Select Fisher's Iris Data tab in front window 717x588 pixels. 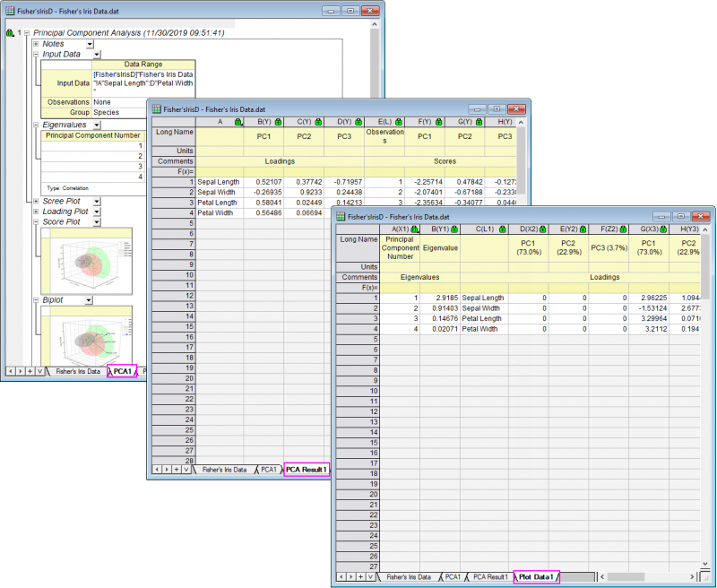click(409, 577)
